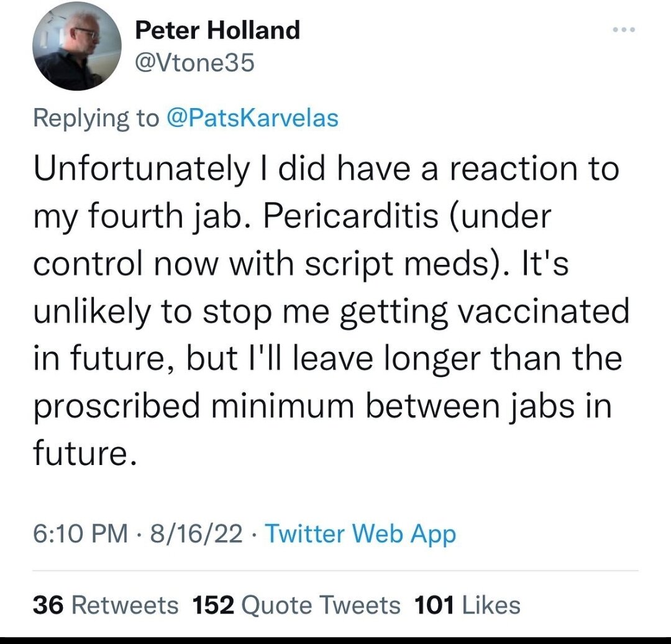Click Peter Holland's profile avatar
671x644 pixels.
coord(77,47)
